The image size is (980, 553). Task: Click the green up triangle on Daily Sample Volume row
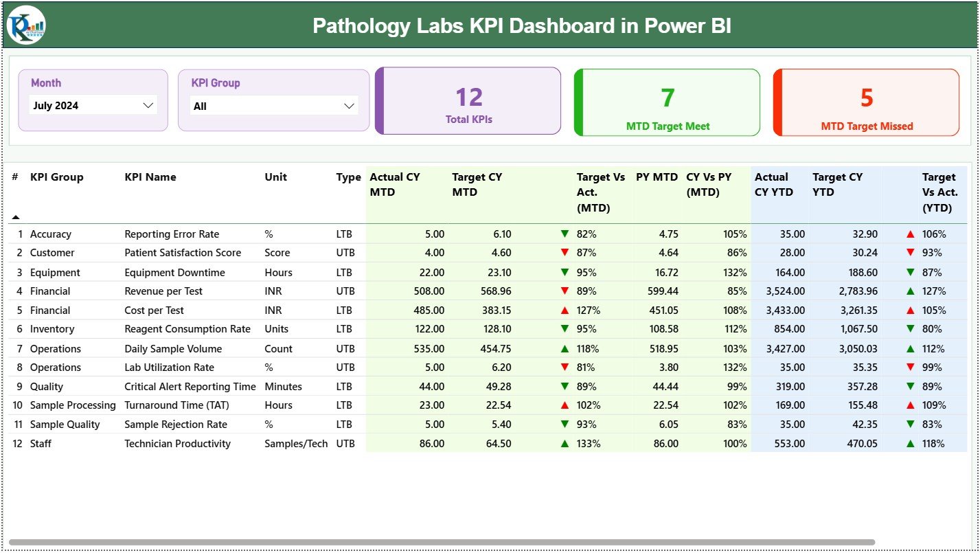[565, 348]
